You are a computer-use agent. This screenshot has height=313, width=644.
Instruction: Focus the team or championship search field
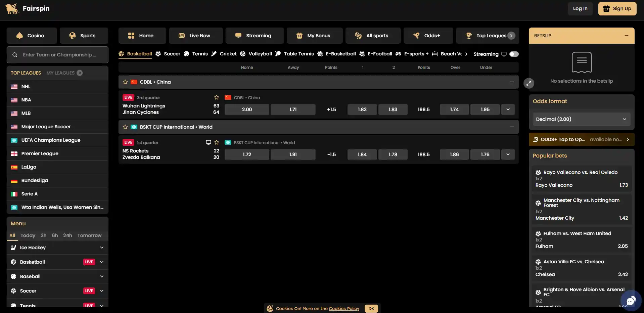tap(57, 55)
